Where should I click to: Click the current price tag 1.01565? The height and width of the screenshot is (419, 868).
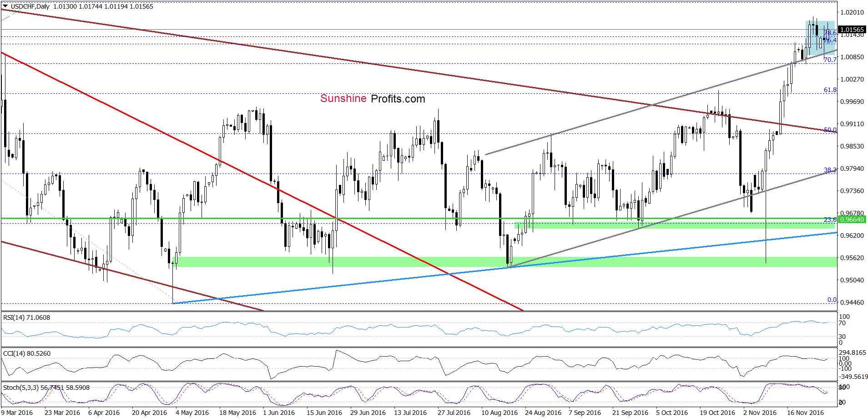tap(852, 30)
